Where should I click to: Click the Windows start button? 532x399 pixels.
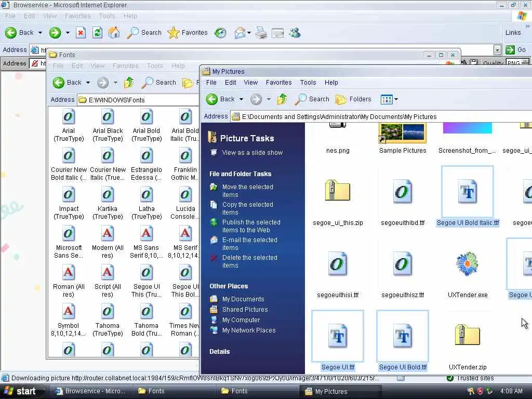[x=21, y=391]
